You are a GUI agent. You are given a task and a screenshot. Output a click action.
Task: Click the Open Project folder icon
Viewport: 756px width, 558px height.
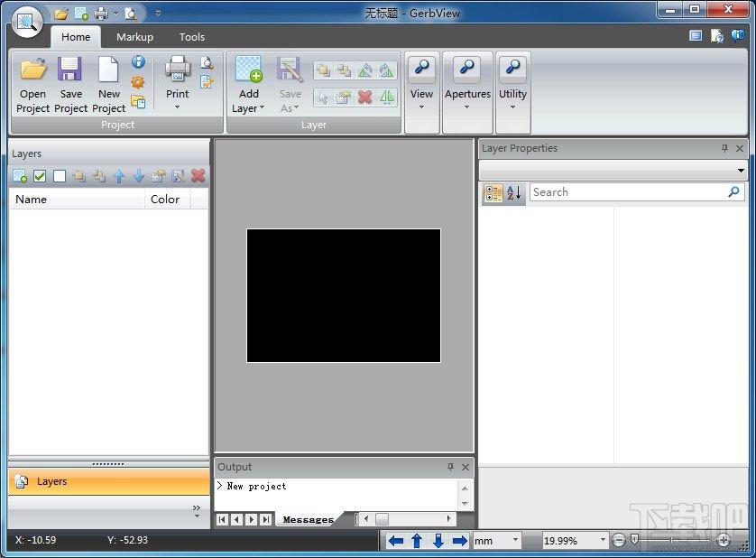33,69
